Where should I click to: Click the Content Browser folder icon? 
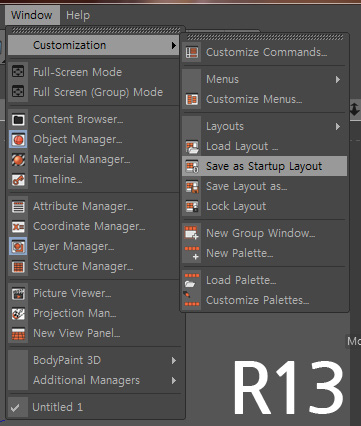coord(18,119)
